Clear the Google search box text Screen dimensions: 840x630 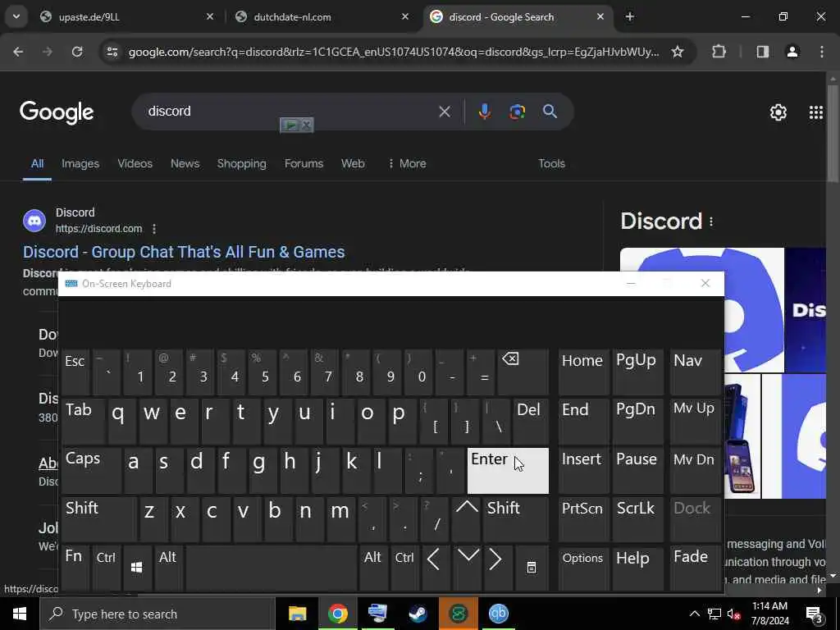click(x=444, y=112)
